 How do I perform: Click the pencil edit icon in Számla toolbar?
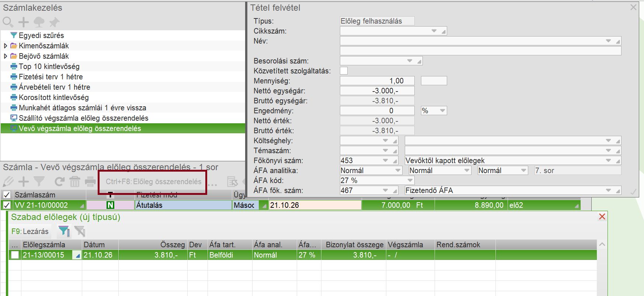(8, 182)
